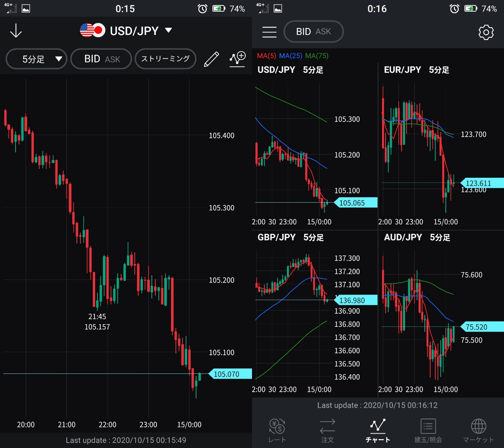Open the pencil drawing tool
504x448 pixels.
coord(211,59)
